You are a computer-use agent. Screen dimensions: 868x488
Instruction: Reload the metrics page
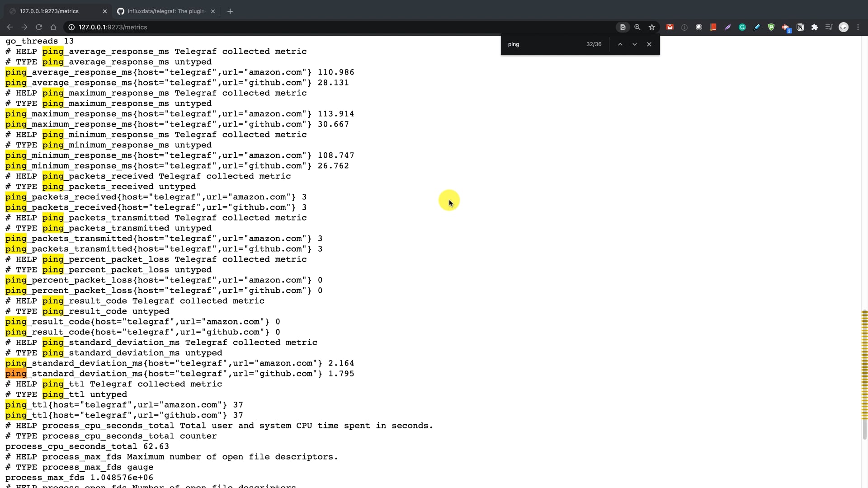[x=39, y=27]
